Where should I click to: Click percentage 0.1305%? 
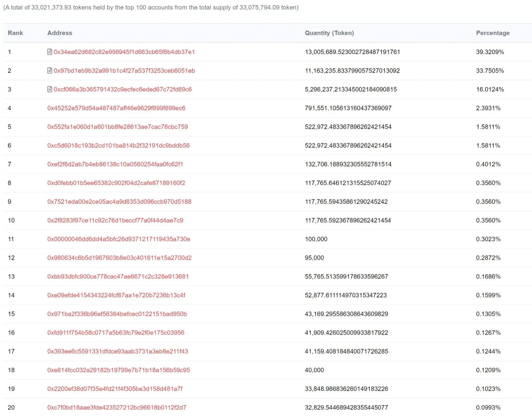(488, 314)
